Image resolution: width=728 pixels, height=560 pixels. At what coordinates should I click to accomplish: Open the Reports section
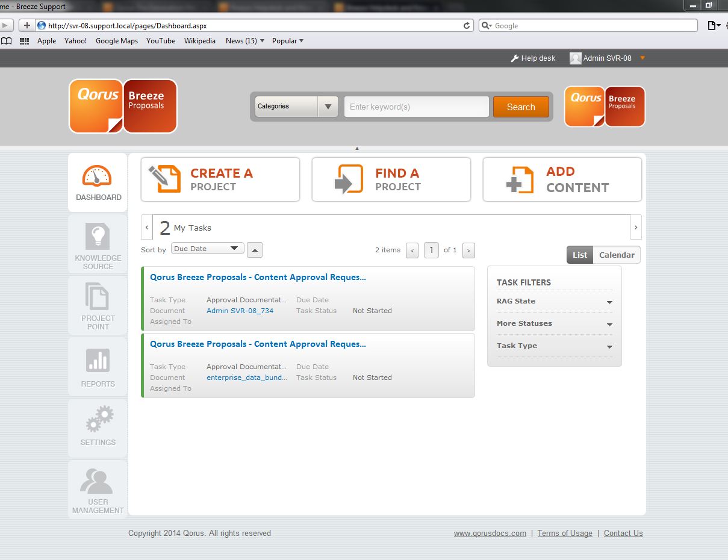(98, 366)
